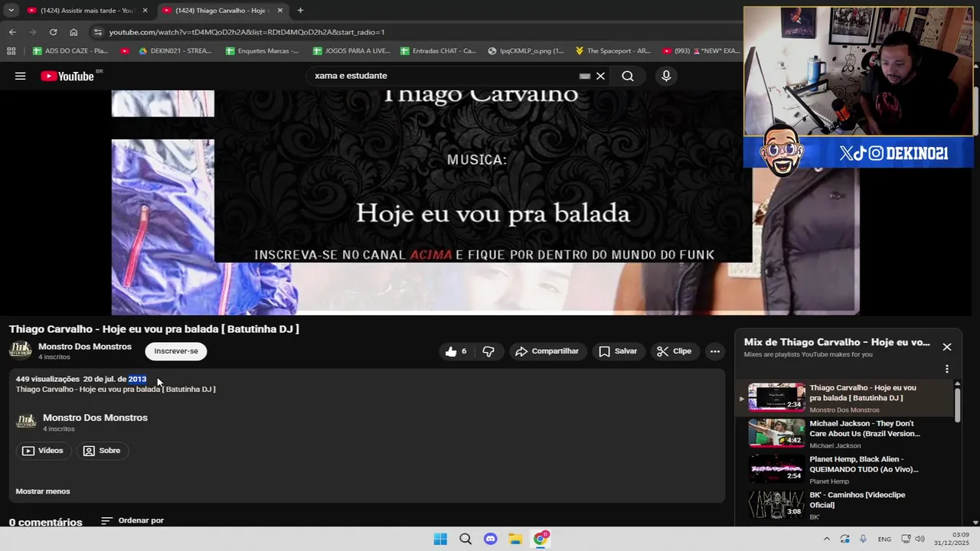
Task: Collapse description with Mostrar menos
Action: (43, 491)
